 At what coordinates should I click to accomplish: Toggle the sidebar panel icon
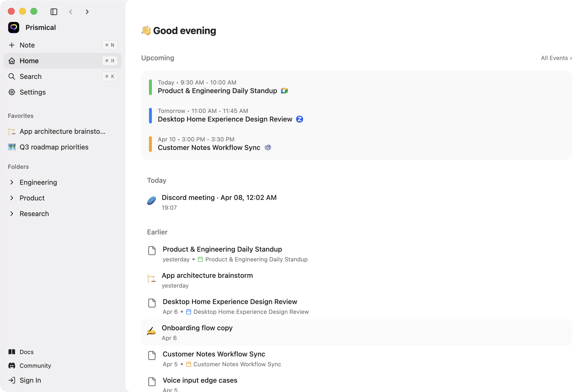coord(54,12)
